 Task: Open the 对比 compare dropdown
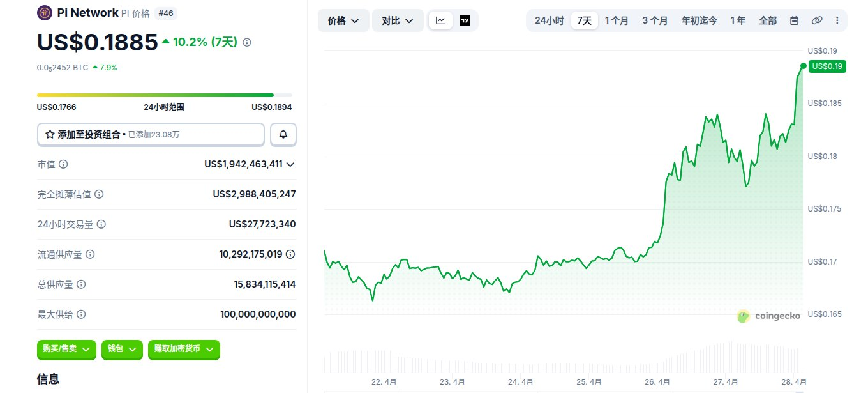(398, 20)
